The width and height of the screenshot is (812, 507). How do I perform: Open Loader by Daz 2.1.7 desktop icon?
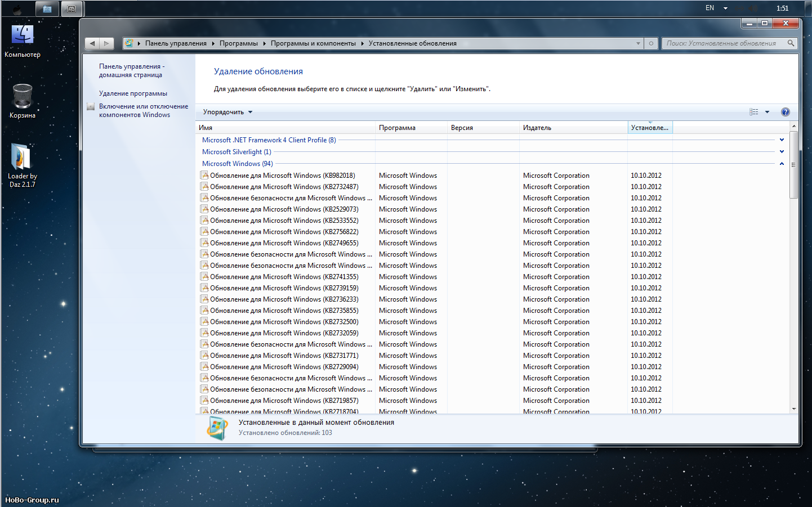click(x=23, y=165)
